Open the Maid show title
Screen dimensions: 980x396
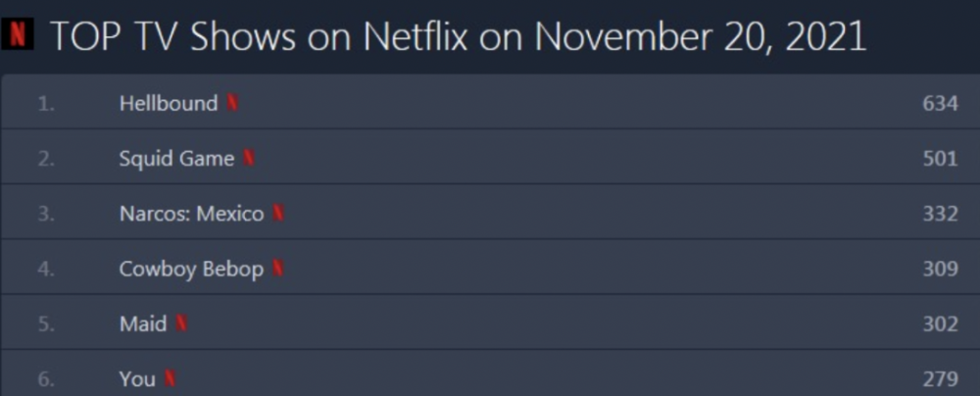pyautogui.click(x=143, y=323)
